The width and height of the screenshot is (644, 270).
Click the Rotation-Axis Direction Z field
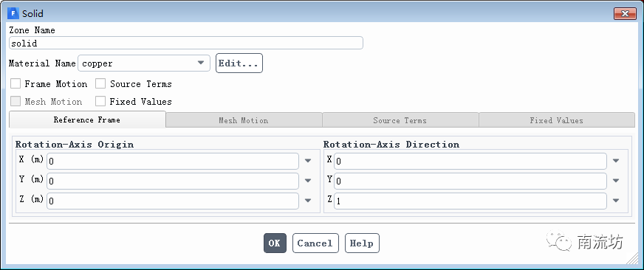[470, 201]
